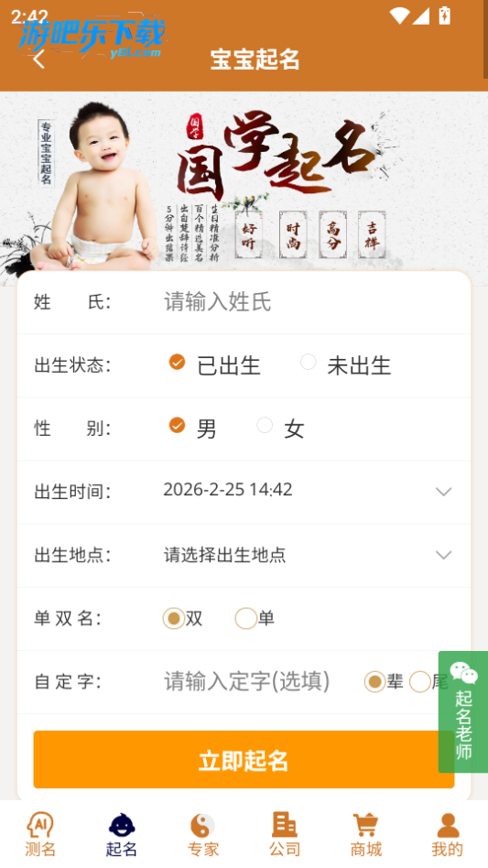Open the yin-yang 专家 icon
Viewport: 488px width, 868px height.
(202, 825)
